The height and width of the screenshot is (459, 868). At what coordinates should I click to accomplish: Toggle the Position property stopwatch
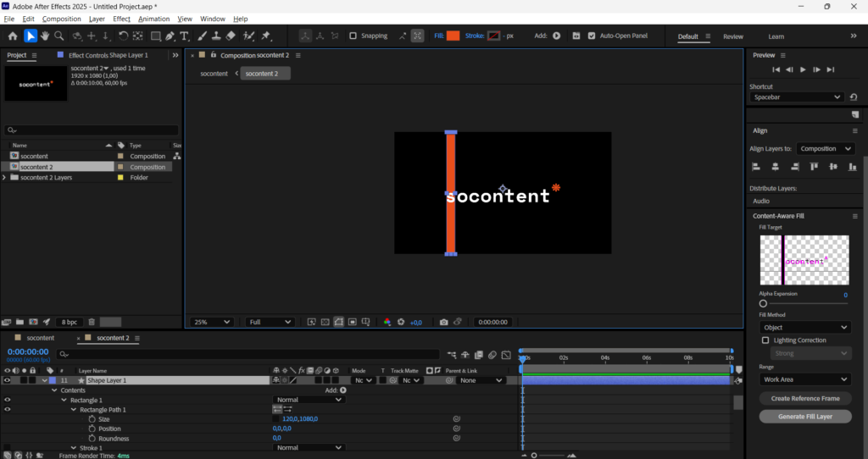click(x=92, y=429)
